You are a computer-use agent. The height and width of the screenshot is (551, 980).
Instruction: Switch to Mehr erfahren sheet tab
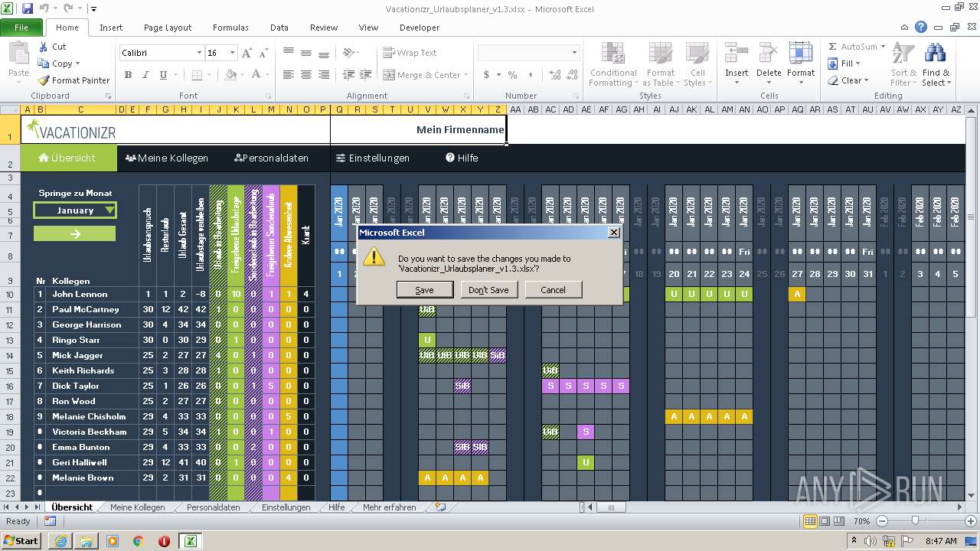[x=390, y=507]
